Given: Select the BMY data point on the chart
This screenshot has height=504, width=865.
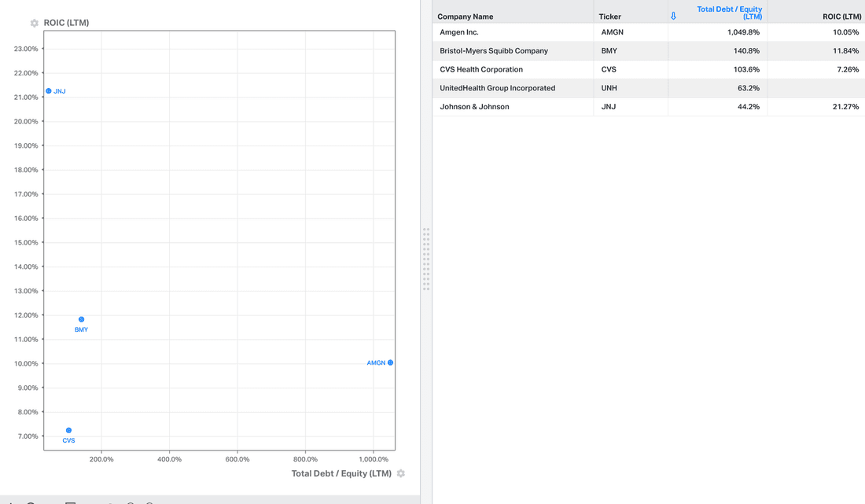Looking at the screenshot, I should (81, 319).
